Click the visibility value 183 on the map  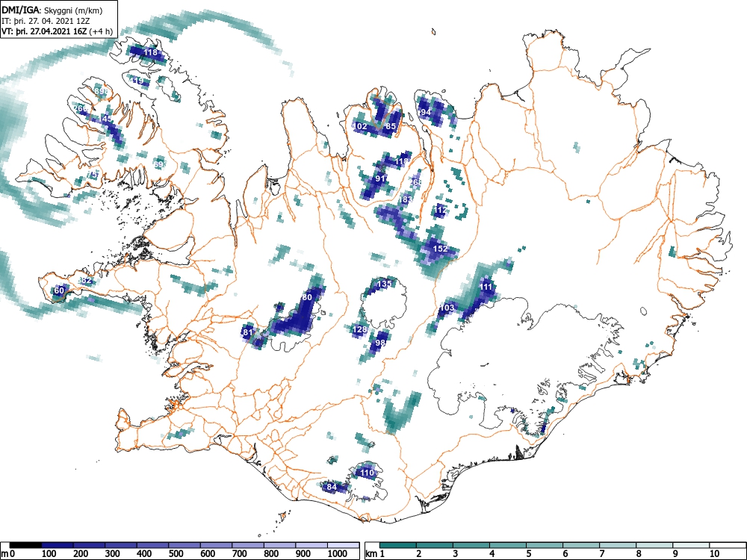[x=406, y=199]
